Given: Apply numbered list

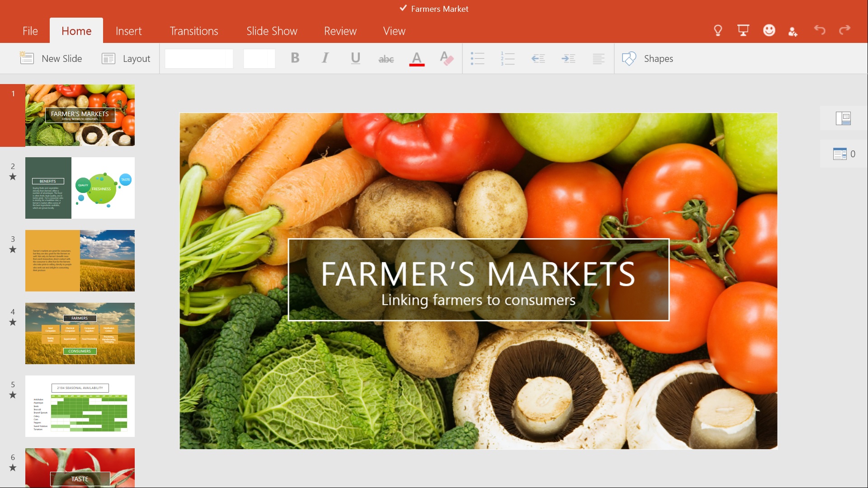Looking at the screenshot, I should coord(508,59).
